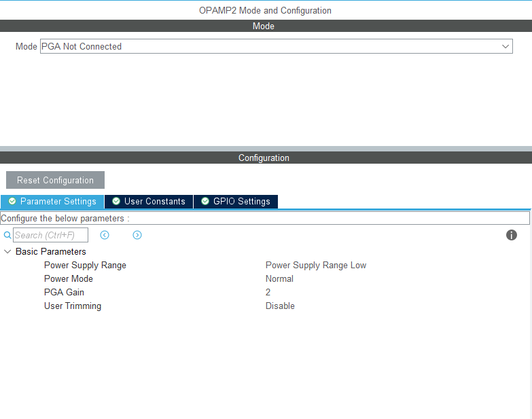
Task: Change the User Trimming value Disable
Action: (x=280, y=306)
